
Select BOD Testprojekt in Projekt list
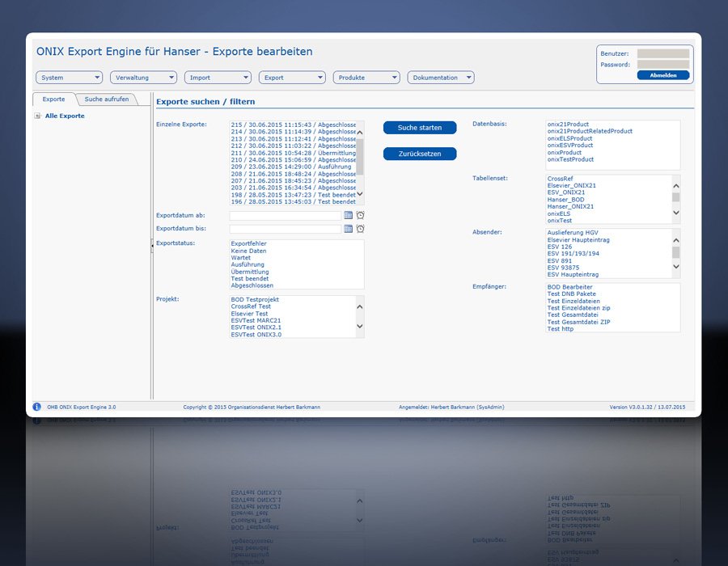[x=255, y=300]
